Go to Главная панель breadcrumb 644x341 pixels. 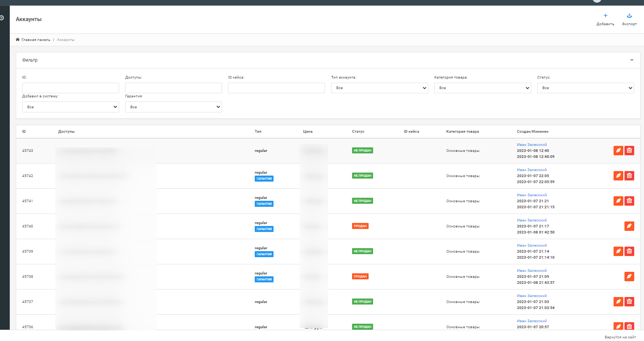point(36,40)
